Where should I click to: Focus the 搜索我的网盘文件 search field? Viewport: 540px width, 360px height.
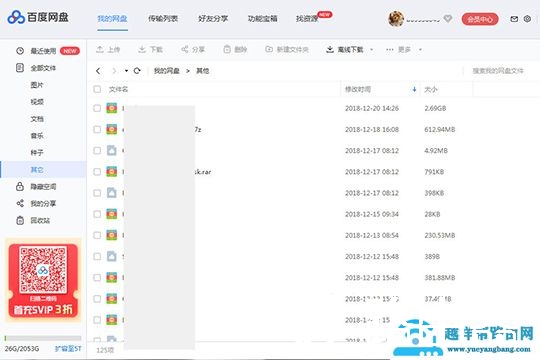click(x=498, y=71)
